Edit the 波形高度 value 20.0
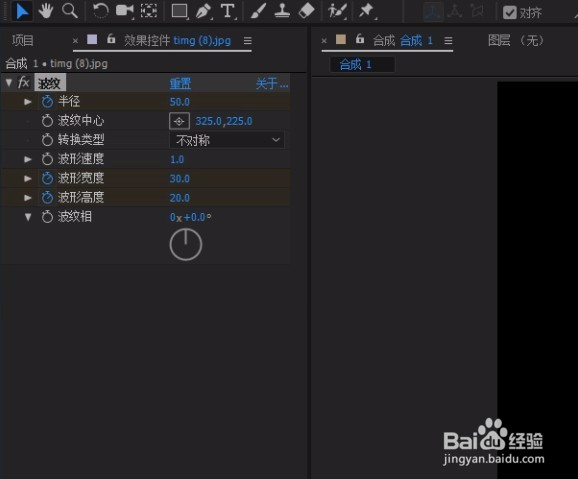Viewport: 578px width, 479px height. click(180, 198)
